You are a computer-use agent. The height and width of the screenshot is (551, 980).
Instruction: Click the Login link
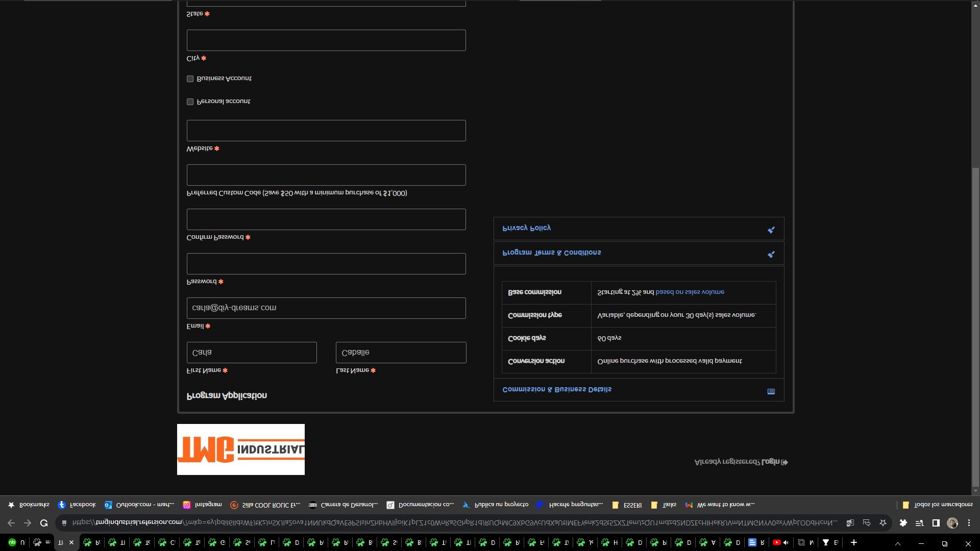[x=774, y=462]
